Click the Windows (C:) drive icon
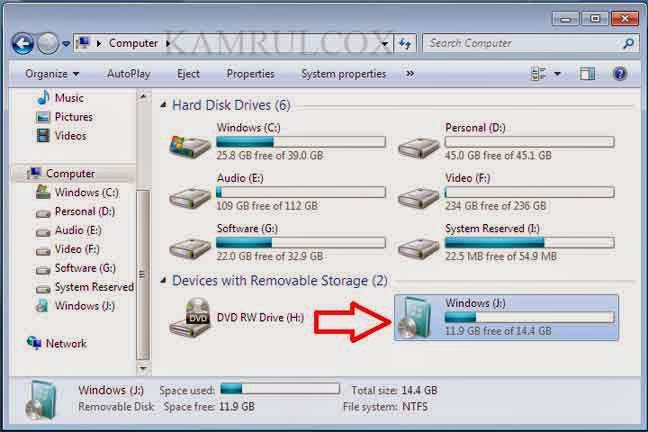The height and width of the screenshot is (432, 648). tap(190, 147)
